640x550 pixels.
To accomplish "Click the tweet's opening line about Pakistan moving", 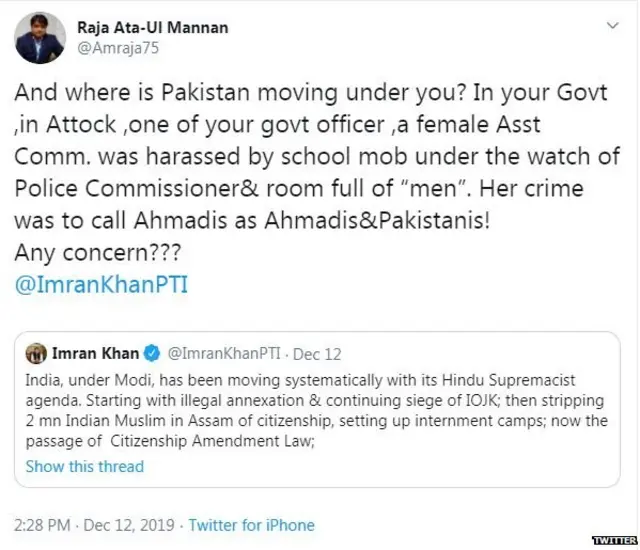I will point(310,93).
